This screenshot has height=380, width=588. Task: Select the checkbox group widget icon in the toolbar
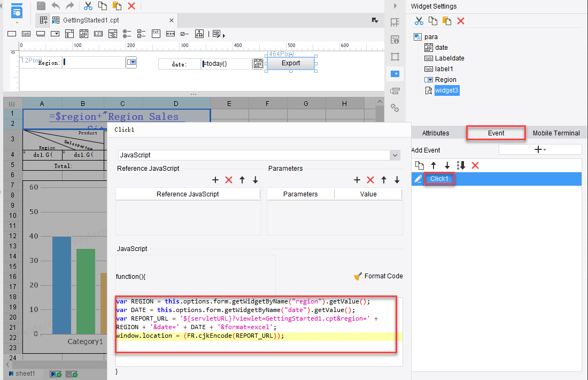[141, 33]
